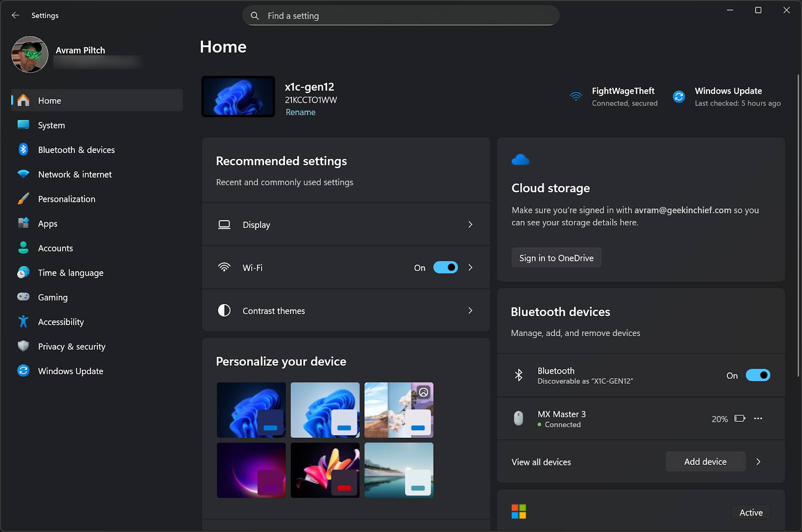Image resolution: width=802 pixels, height=532 pixels.
Task: Click the OneDrive cloud icon
Action: click(520, 160)
